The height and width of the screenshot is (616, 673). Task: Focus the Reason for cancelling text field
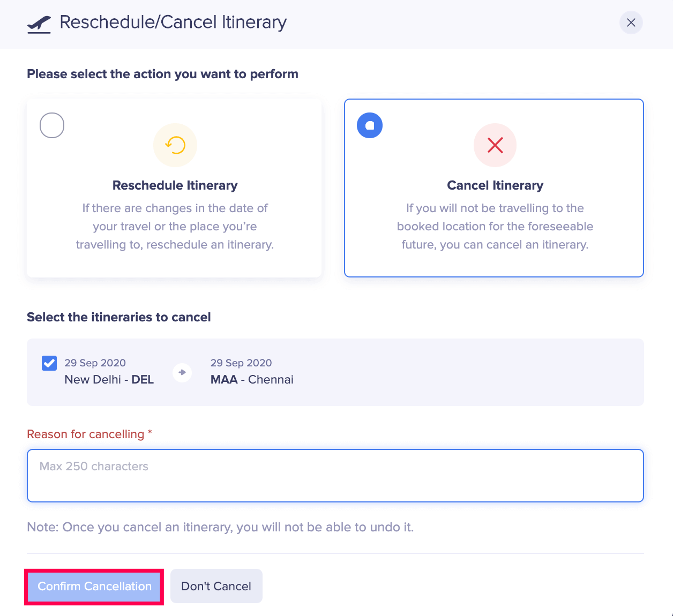335,476
